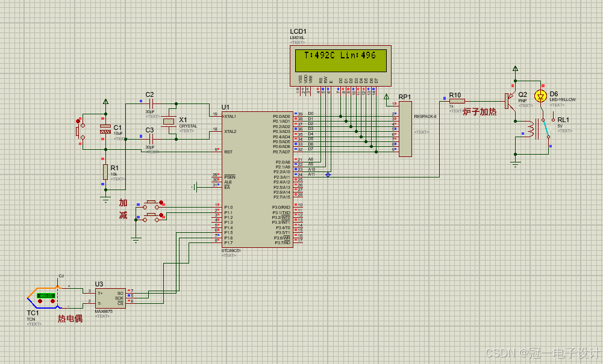Click the U1 reference label
This screenshot has width=603, height=364.
225,107
